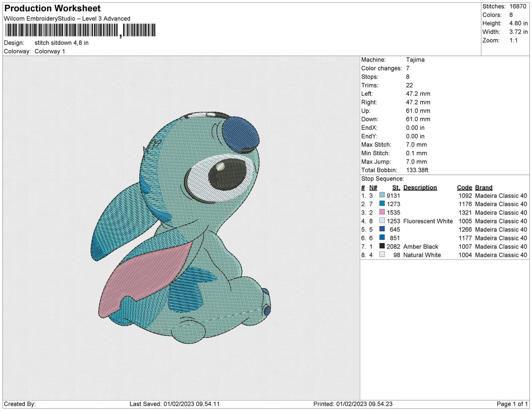Screen dimensions: 532x411
Task: Sort the stop sequence by the St. column
Action: pyautogui.click(x=395, y=187)
